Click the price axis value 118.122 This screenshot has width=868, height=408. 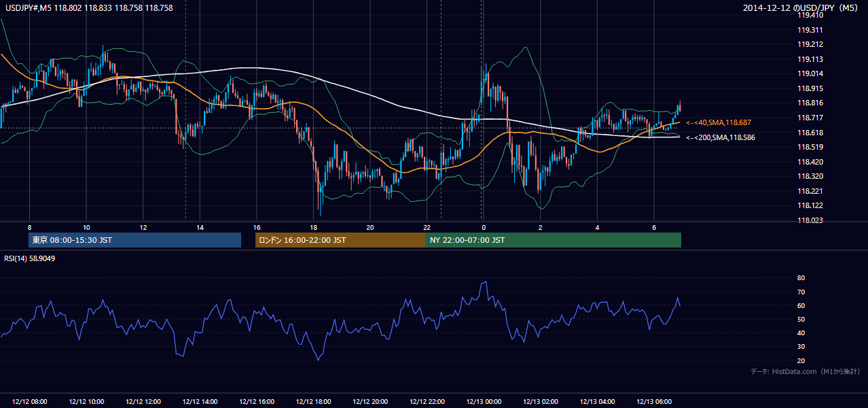[x=810, y=205]
